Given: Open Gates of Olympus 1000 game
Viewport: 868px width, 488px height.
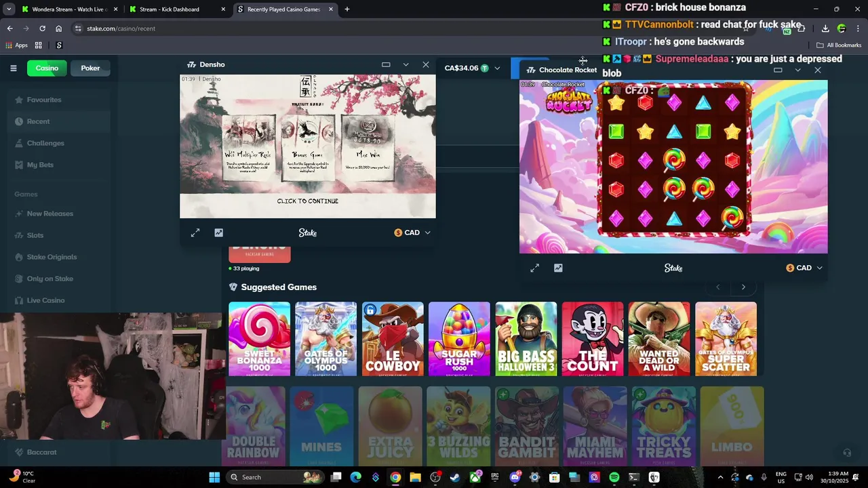Looking at the screenshot, I should point(325,339).
